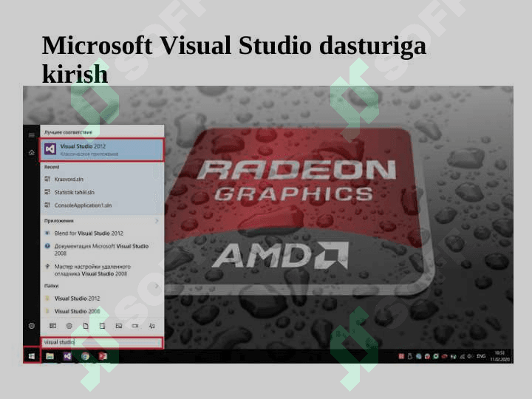
Task: Open Chrome browser from the taskbar
Action: (85, 356)
